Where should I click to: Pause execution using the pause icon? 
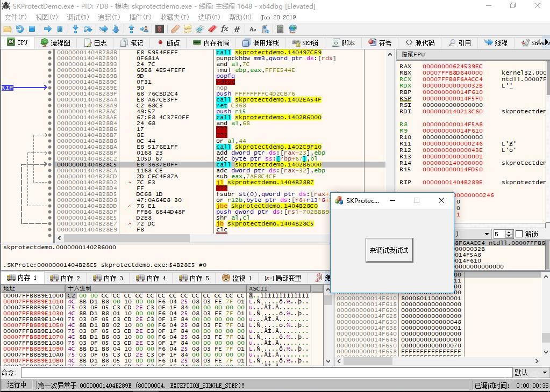60,29
